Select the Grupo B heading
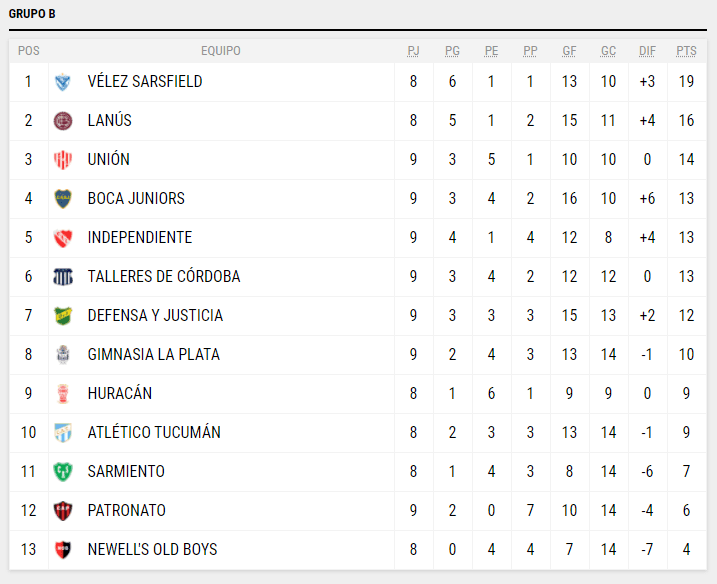Image resolution: width=717 pixels, height=584 pixels. 32,14
